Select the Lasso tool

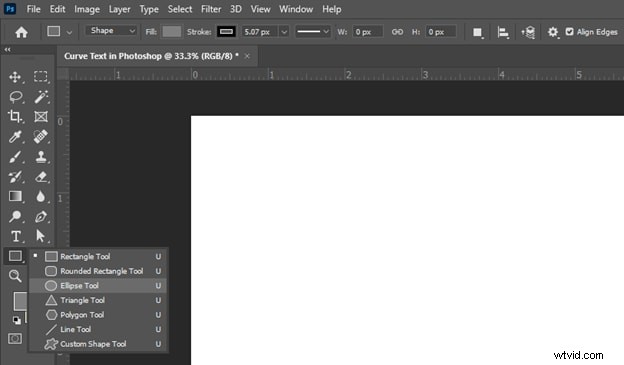[16, 97]
